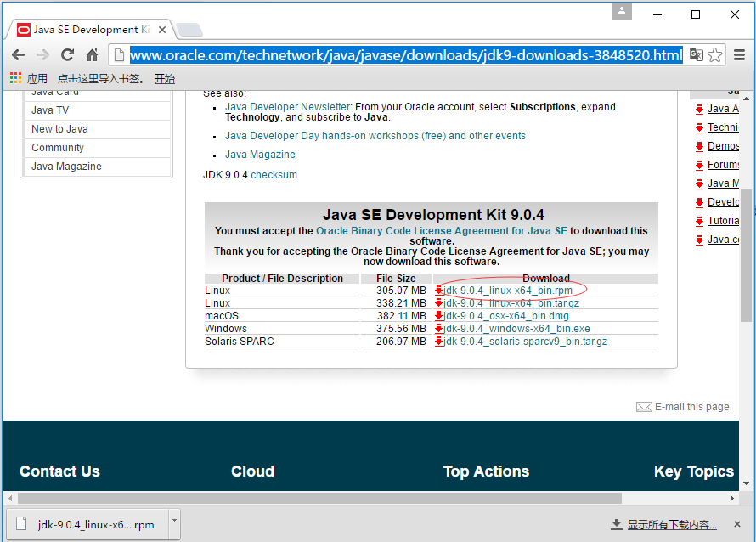Open the Oracle Binary Code License Agreement link
Screen dimensions: 756x542
[442, 231]
